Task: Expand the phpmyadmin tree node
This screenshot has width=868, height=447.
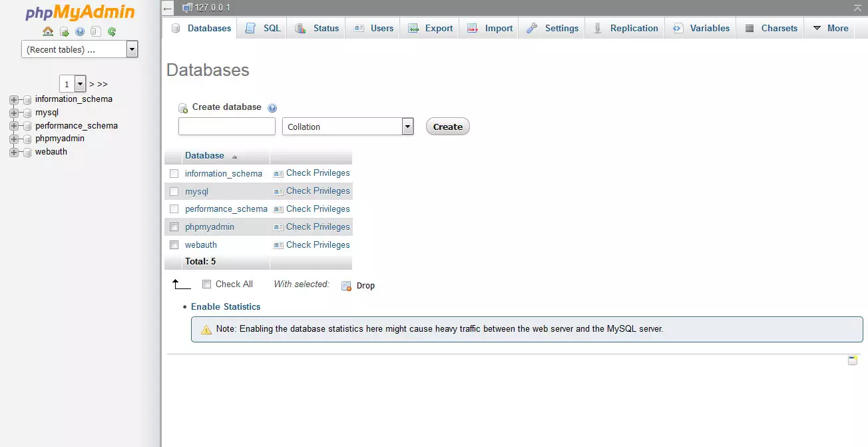Action: point(13,139)
